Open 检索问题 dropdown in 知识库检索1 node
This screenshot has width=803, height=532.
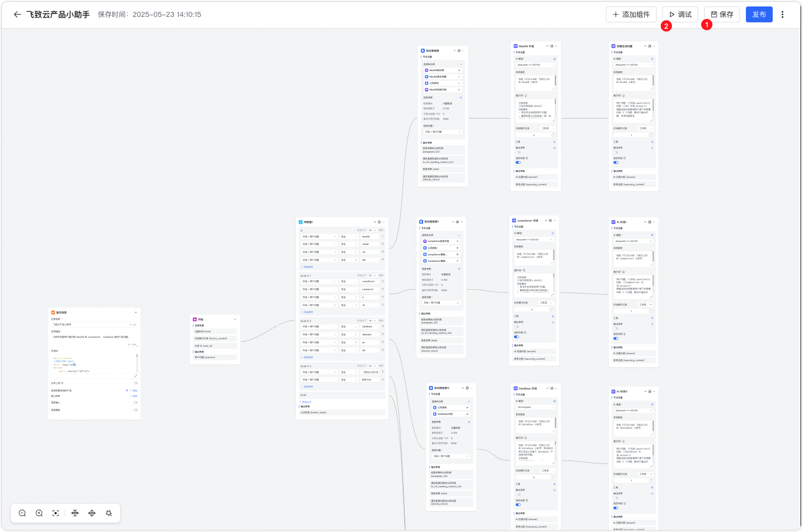click(x=441, y=303)
